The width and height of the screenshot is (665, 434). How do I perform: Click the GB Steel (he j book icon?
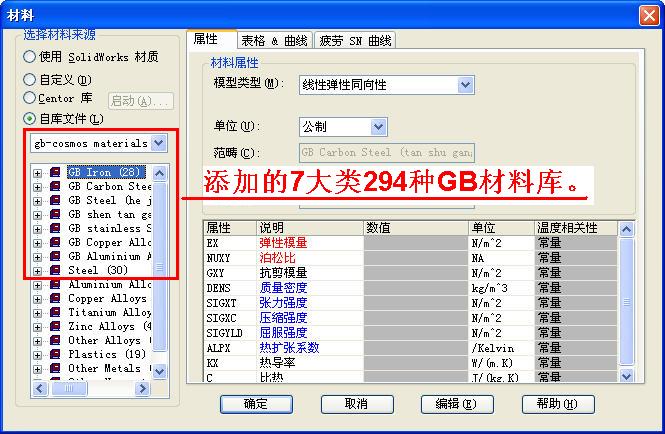pyautogui.click(x=55, y=200)
